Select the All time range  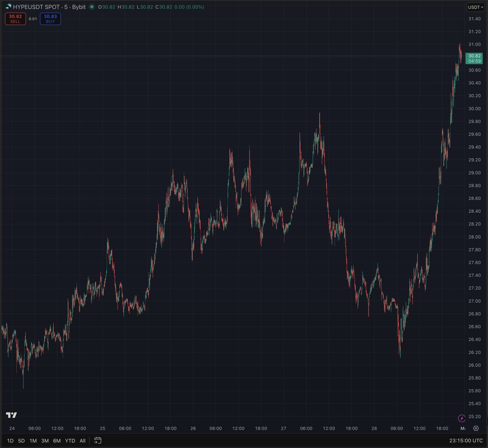click(83, 441)
